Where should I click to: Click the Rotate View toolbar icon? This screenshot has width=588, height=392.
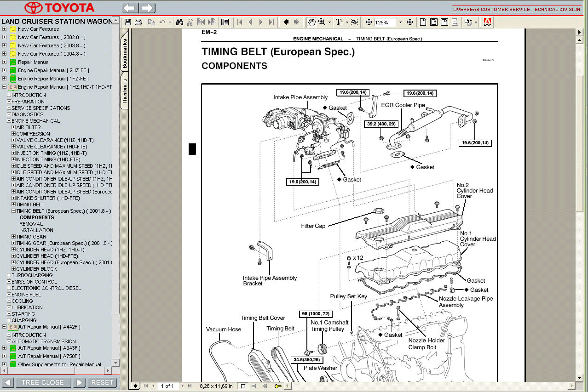click(468, 22)
